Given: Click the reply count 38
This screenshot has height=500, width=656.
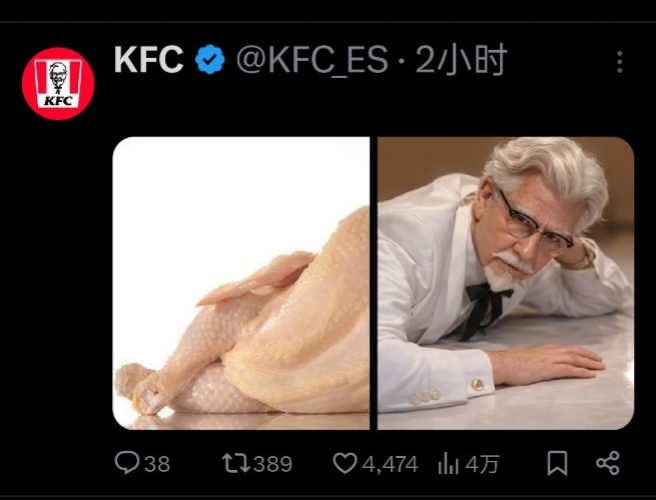Looking at the screenshot, I should tap(157, 464).
